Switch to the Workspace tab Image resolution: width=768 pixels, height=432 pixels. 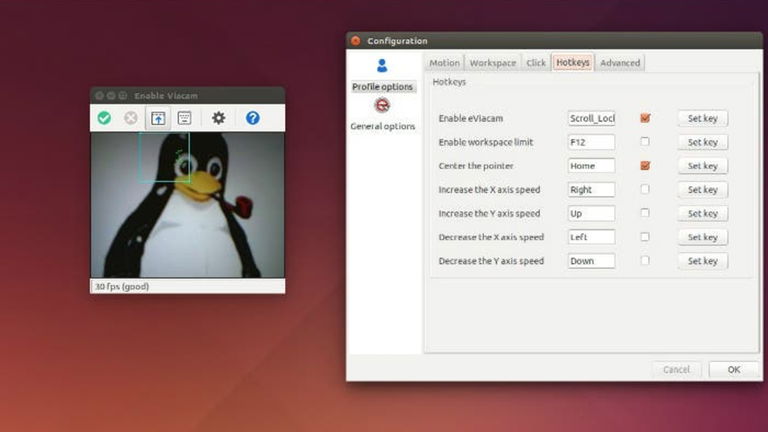point(492,63)
